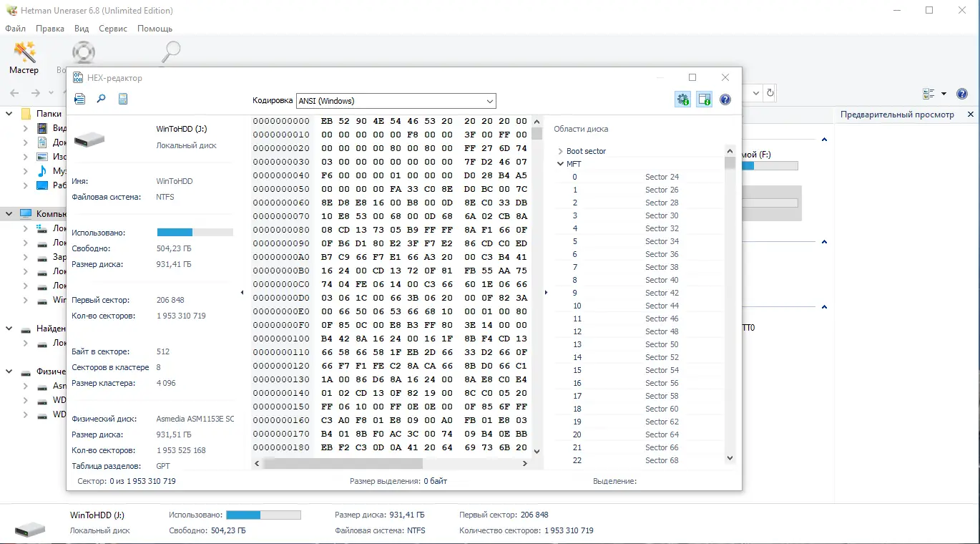Open the Кодировка ANSI (Windows) dropdown
The width and height of the screenshot is (980, 544).
396,101
